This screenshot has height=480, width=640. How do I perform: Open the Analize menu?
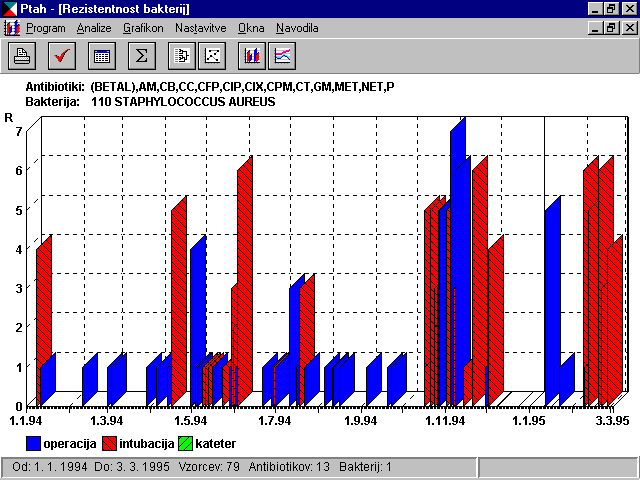coord(94,28)
